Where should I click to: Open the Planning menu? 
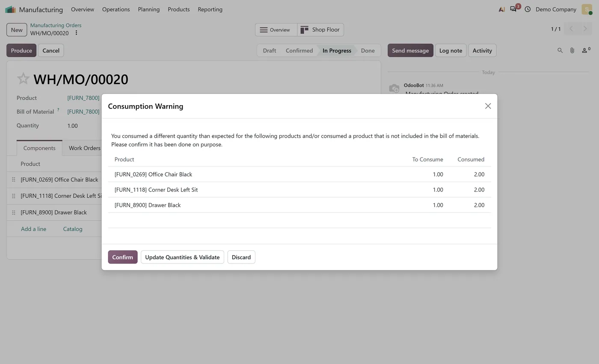(149, 9)
